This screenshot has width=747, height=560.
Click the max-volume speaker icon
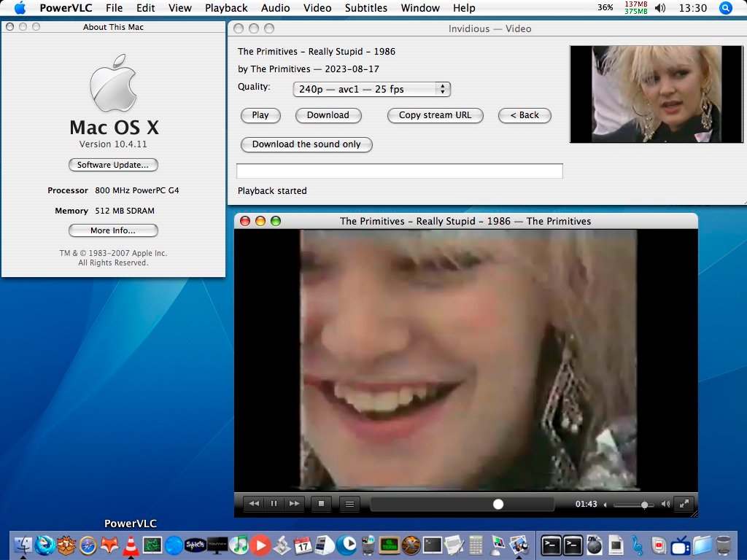665,505
